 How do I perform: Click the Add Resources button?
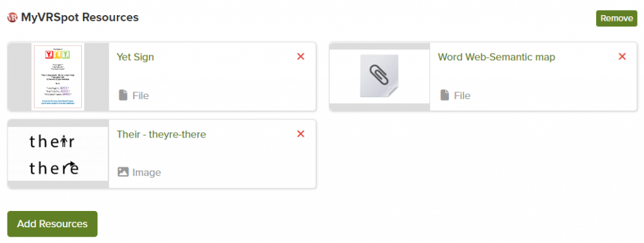coord(52,224)
